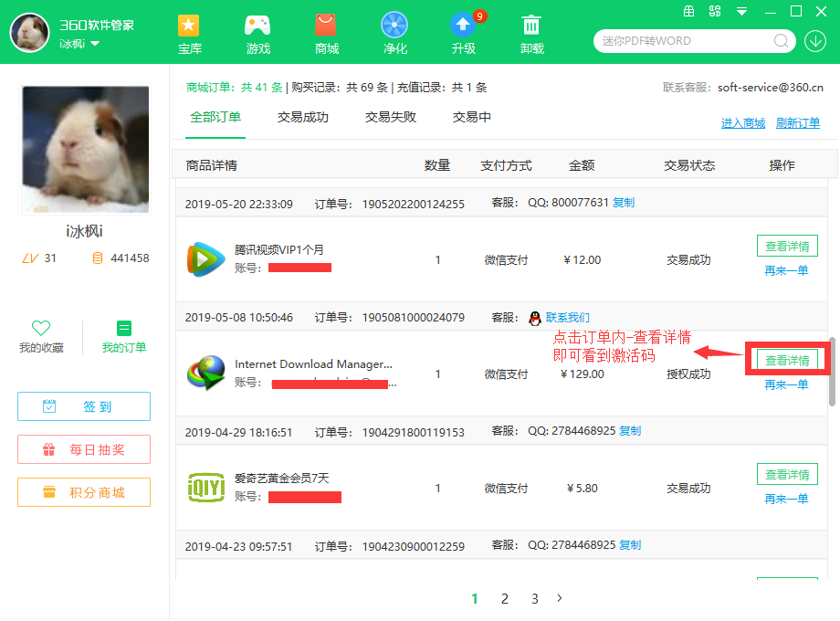Click the coin points icon 441458
Screen dimensions: 840x621
(98, 258)
